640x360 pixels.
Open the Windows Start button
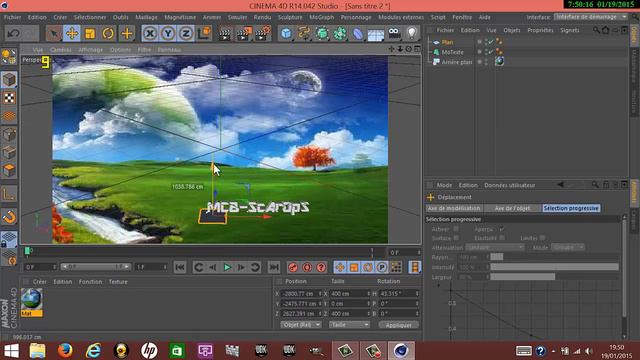click(11, 351)
